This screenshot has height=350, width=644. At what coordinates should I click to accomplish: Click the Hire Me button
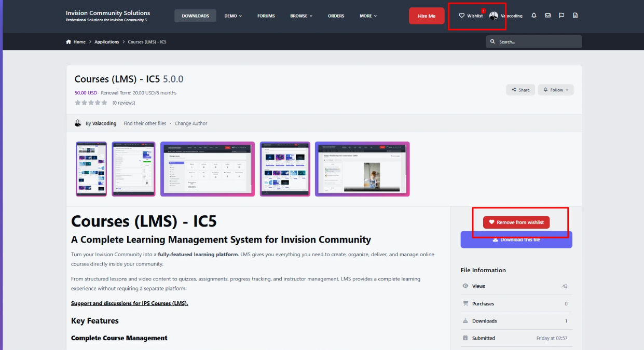(x=427, y=16)
